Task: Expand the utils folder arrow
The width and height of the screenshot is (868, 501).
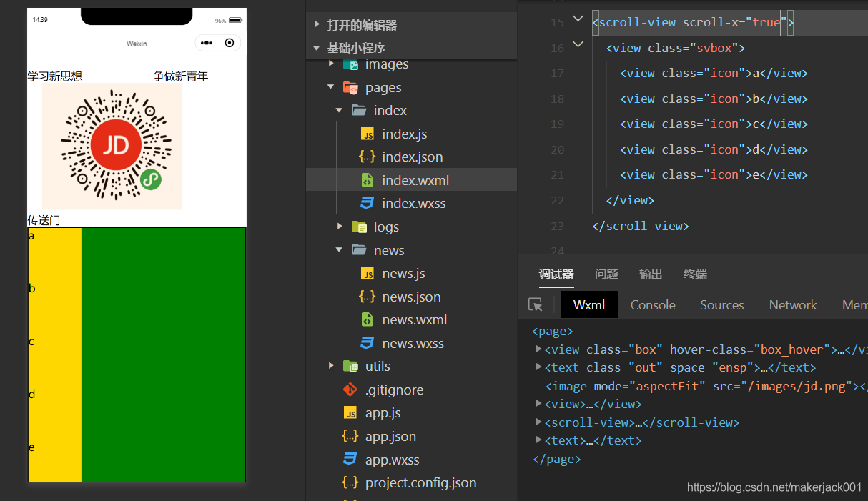Action: (x=331, y=366)
